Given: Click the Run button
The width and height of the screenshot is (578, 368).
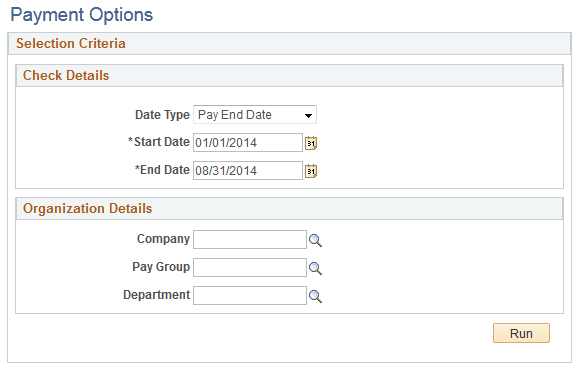Looking at the screenshot, I should [521, 333].
